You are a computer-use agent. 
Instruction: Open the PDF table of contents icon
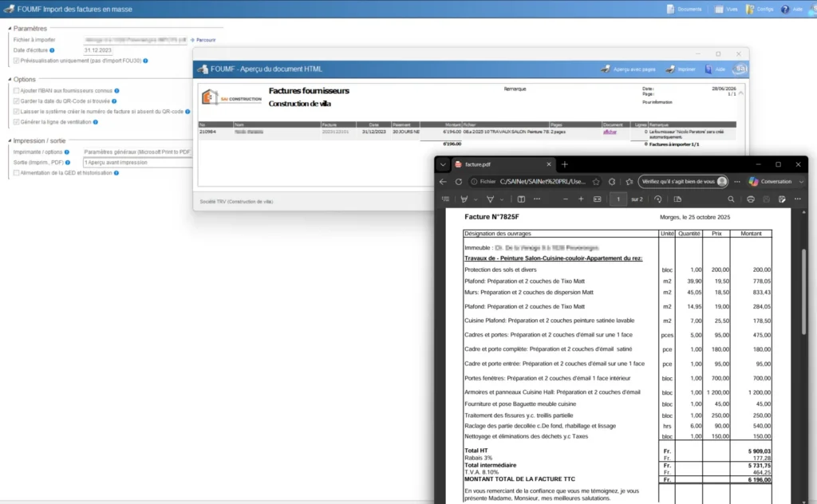pos(445,199)
